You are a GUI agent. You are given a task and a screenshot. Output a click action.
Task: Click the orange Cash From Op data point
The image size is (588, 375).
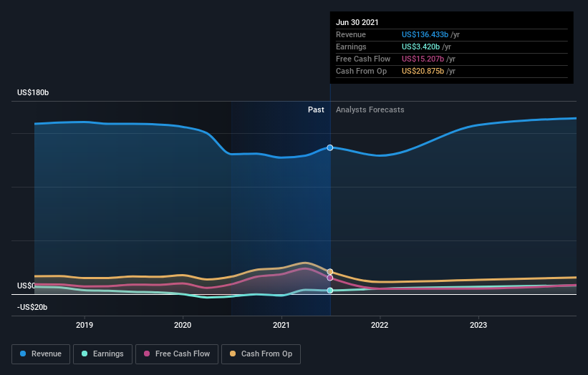[x=330, y=272]
